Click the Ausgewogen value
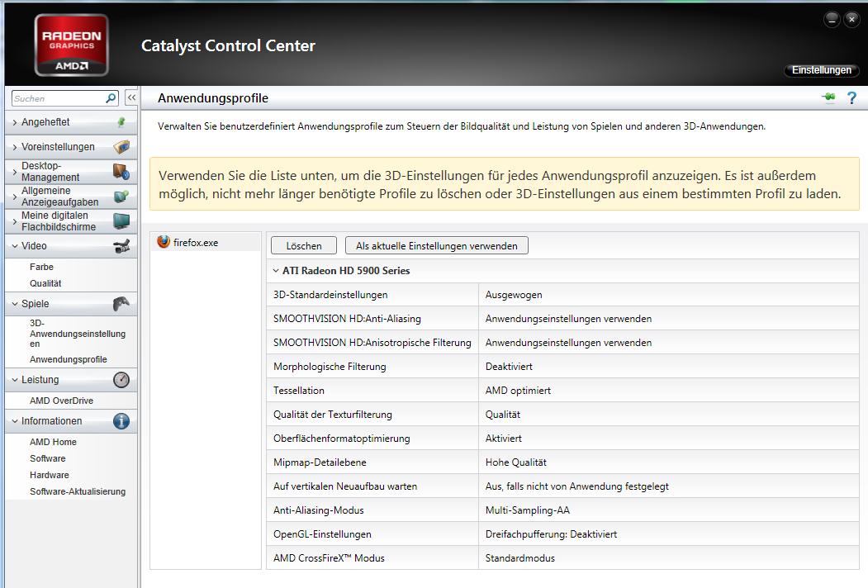Screen dimensions: 868x588 tap(514, 295)
